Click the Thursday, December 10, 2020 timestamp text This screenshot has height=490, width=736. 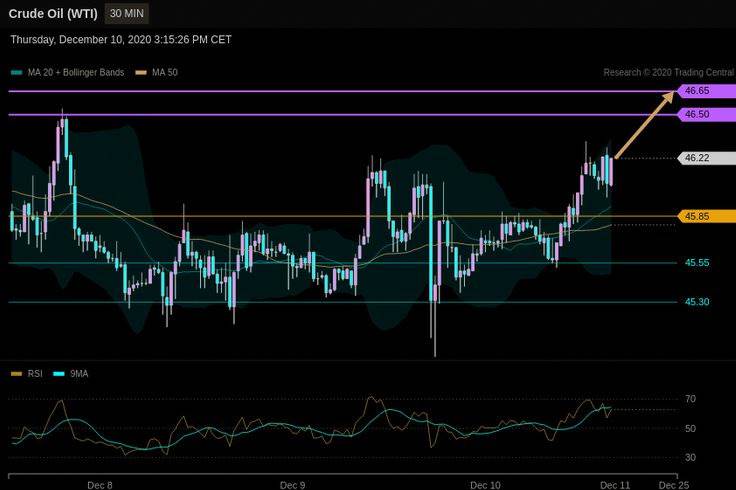[121, 40]
